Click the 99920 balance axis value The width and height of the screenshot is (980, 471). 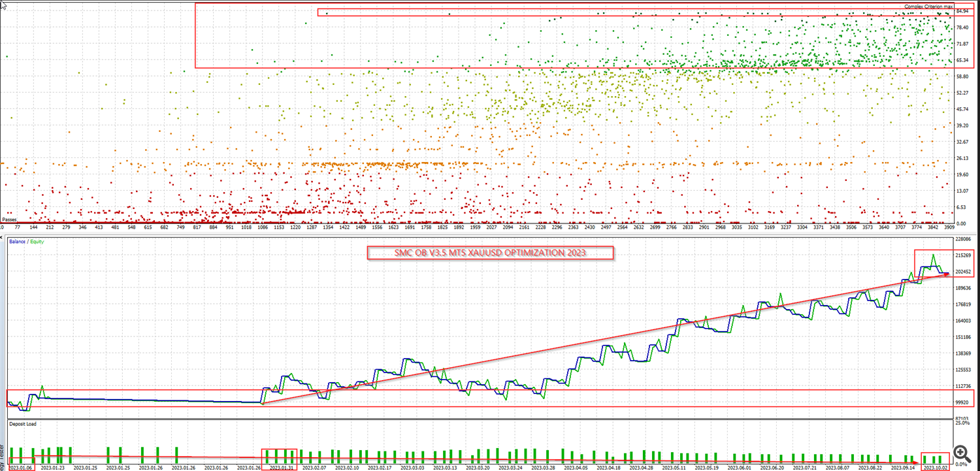(x=963, y=402)
